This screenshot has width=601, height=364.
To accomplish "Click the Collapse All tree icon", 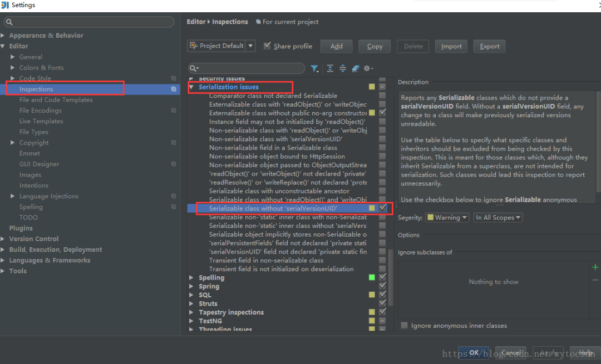I will point(343,68).
